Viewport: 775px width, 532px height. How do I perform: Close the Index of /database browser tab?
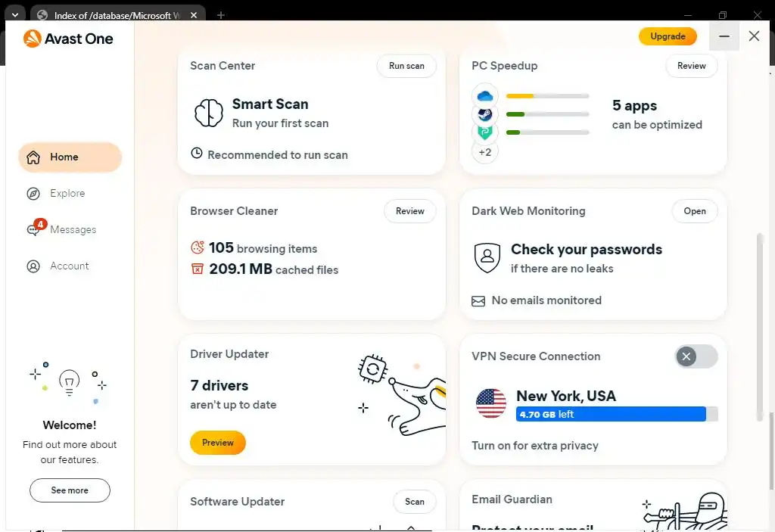(x=194, y=15)
